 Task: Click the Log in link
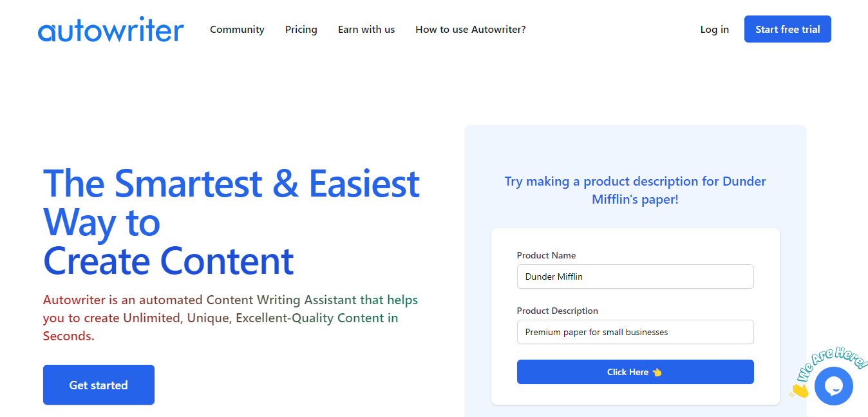[x=715, y=30]
